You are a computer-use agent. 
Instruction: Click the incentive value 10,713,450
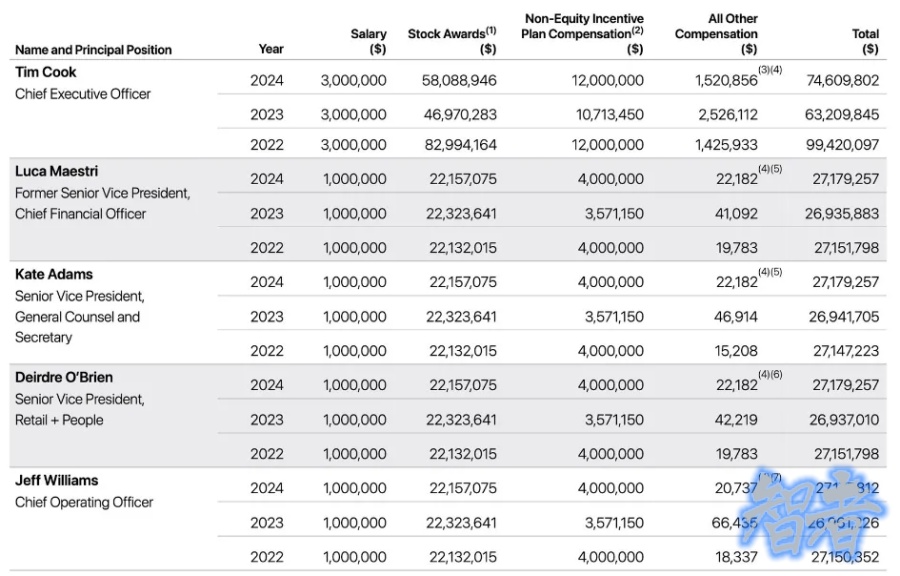point(610,115)
